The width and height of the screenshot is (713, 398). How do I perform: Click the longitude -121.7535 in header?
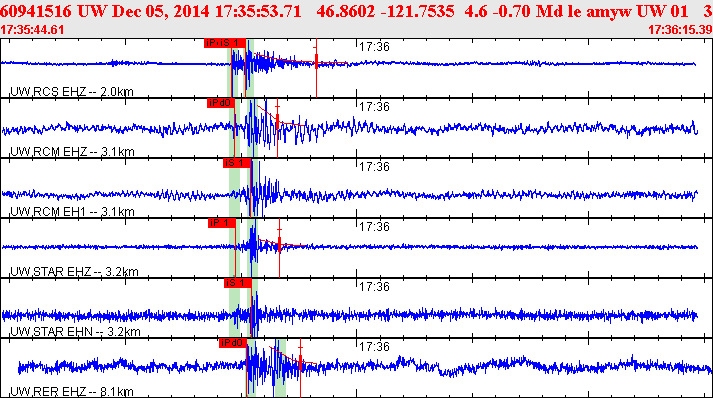coord(417,11)
